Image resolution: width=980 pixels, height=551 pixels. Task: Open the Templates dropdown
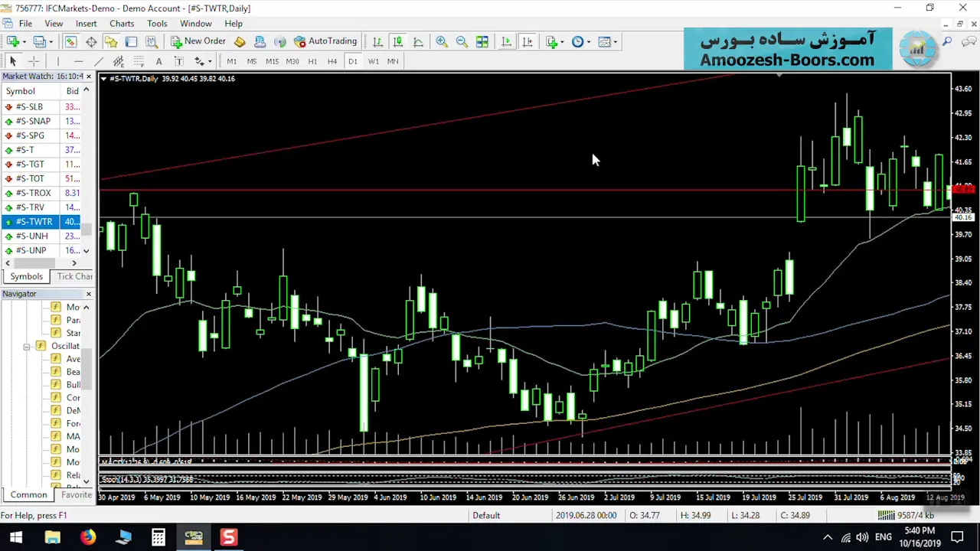[x=615, y=42]
